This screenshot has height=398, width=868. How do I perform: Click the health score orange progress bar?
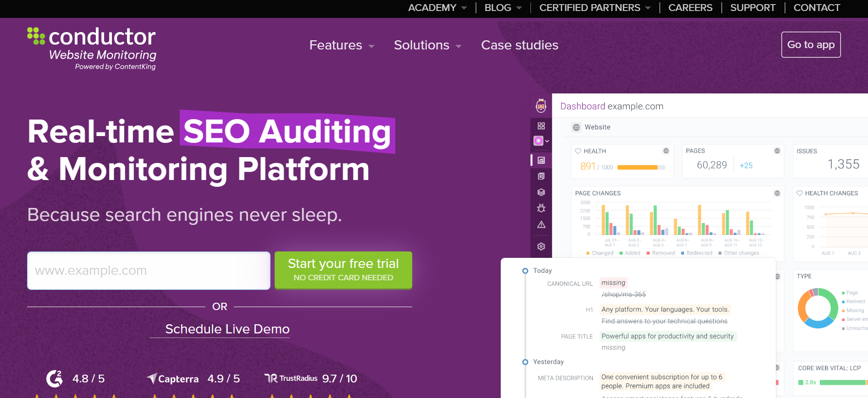[641, 167]
